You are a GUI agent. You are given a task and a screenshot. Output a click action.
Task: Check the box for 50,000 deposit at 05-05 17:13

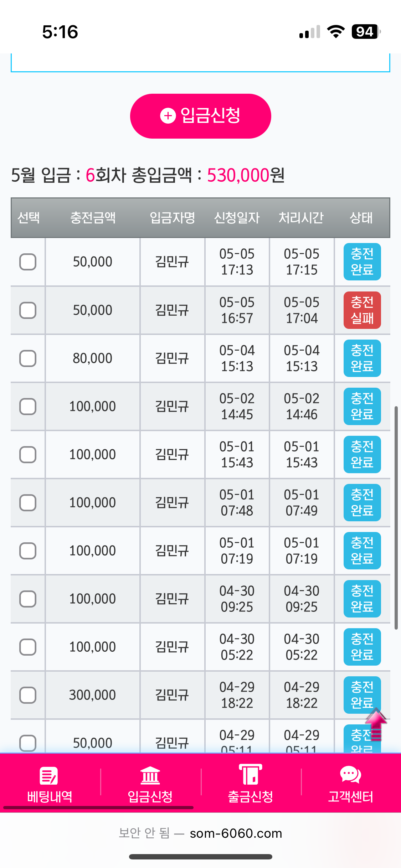tap(28, 262)
